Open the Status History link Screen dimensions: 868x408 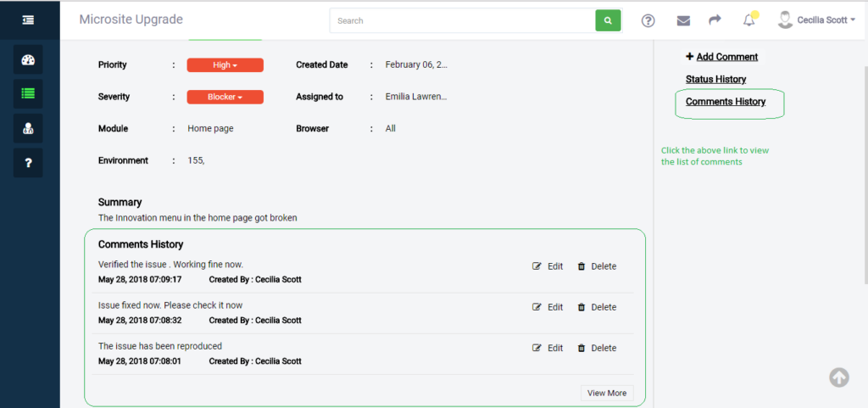pyautogui.click(x=715, y=79)
